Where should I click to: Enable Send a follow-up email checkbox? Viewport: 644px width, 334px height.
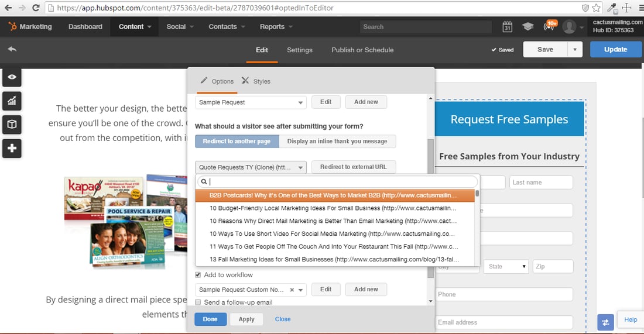click(198, 302)
